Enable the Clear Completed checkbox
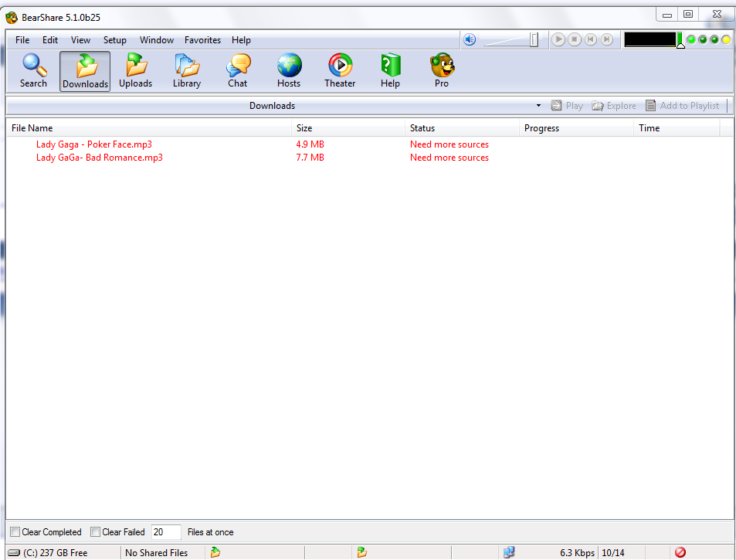This screenshot has height=560, width=736. (x=15, y=532)
